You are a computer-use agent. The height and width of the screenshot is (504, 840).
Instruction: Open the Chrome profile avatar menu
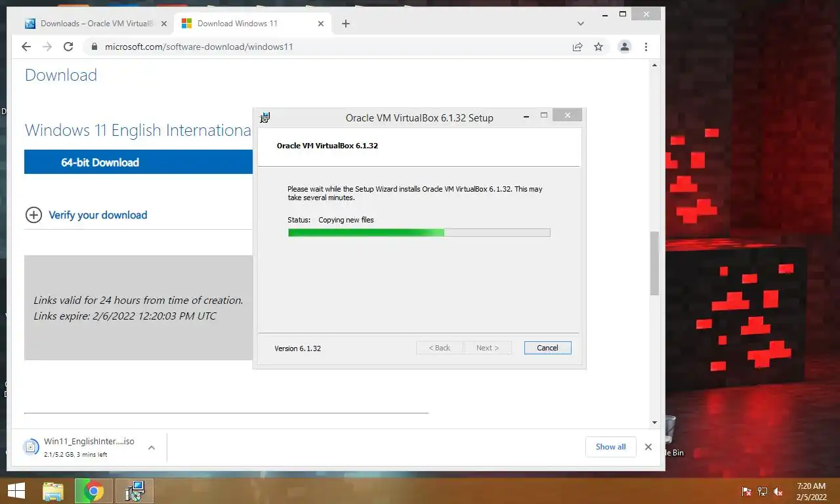625,47
